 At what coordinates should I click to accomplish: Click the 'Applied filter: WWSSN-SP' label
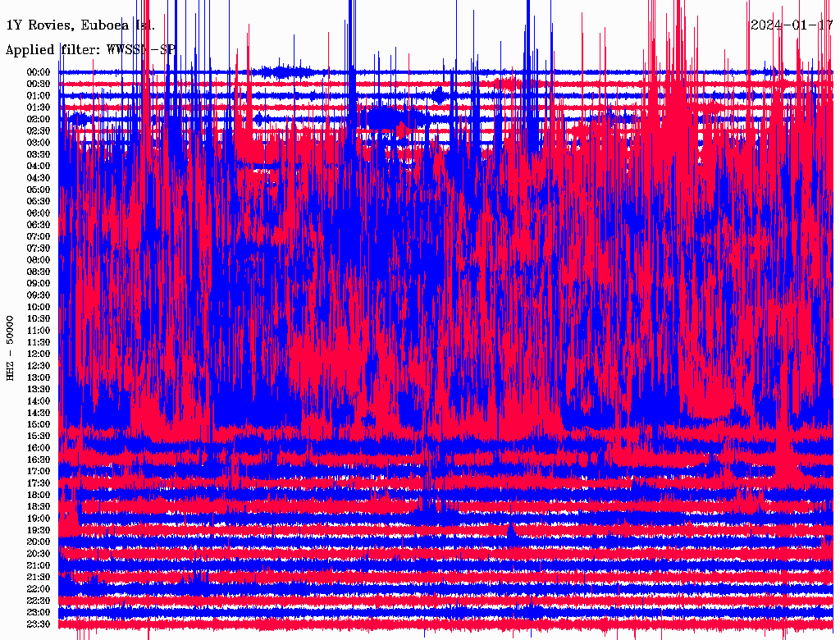pos(90,50)
